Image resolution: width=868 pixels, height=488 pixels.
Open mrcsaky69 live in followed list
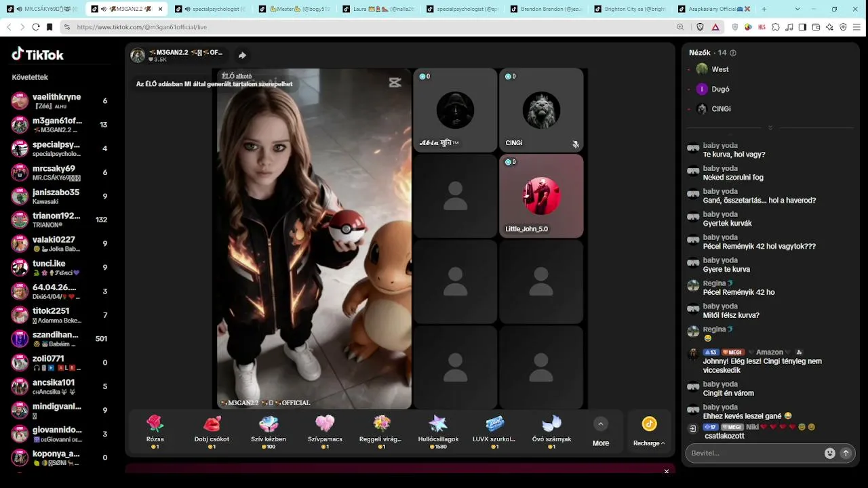point(61,172)
